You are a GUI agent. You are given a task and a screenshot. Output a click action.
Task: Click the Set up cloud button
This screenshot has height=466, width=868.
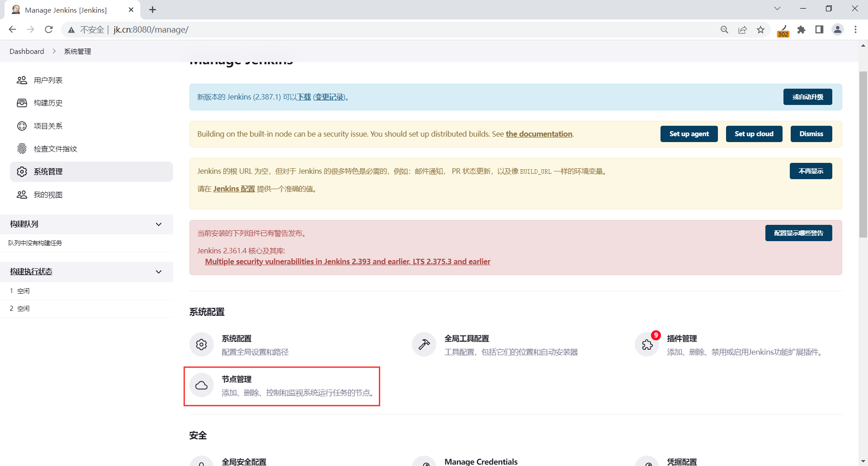pos(754,134)
